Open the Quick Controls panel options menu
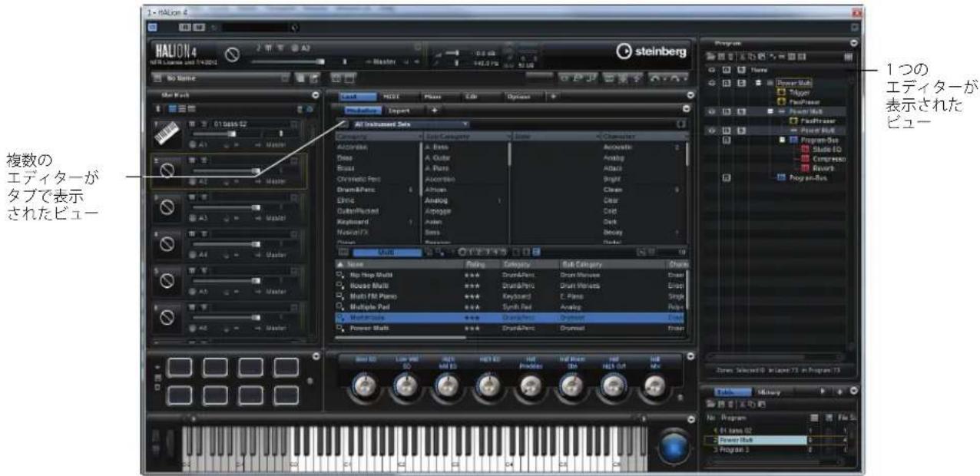Viewport: 980px width, 476px height. coord(690,355)
